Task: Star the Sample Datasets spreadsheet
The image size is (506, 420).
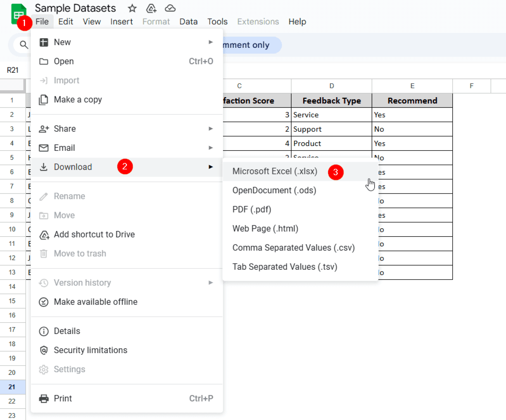Action: (132, 8)
